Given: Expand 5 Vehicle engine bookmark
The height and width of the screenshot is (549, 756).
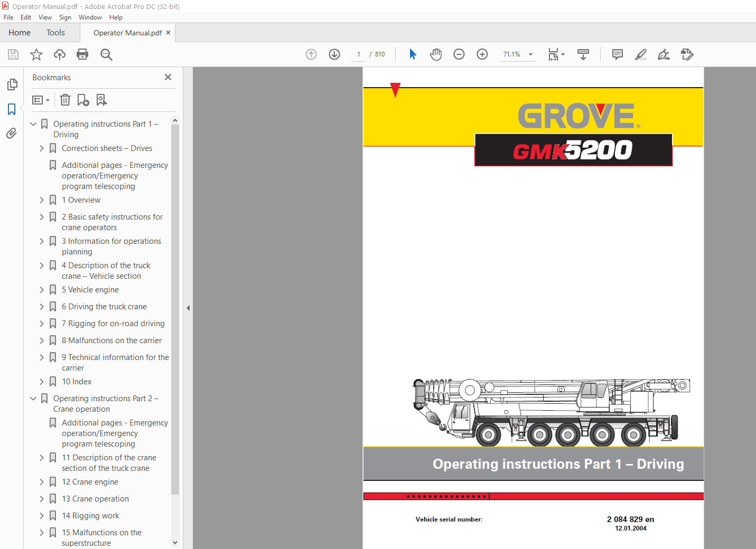Looking at the screenshot, I should coord(42,290).
